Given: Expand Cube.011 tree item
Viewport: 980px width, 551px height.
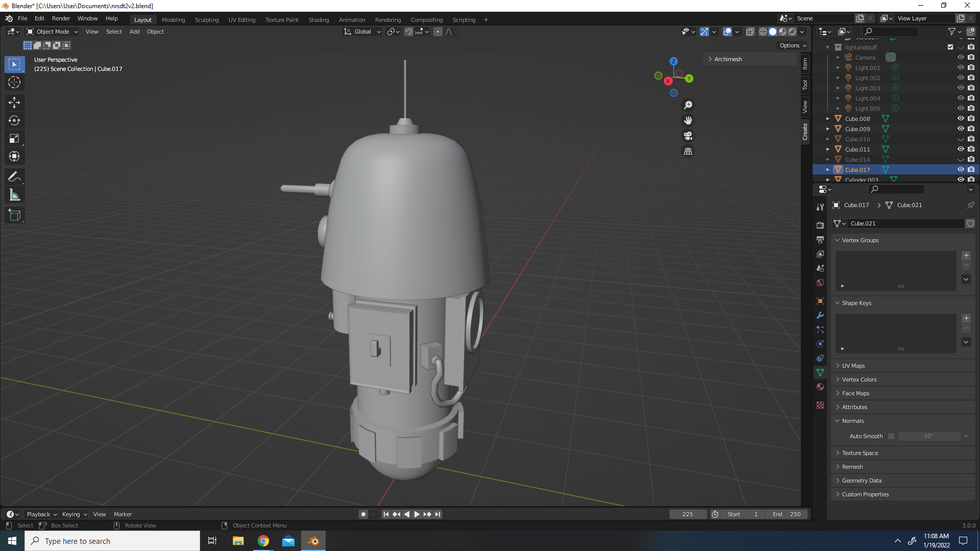Looking at the screenshot, I should coord(828,149).
